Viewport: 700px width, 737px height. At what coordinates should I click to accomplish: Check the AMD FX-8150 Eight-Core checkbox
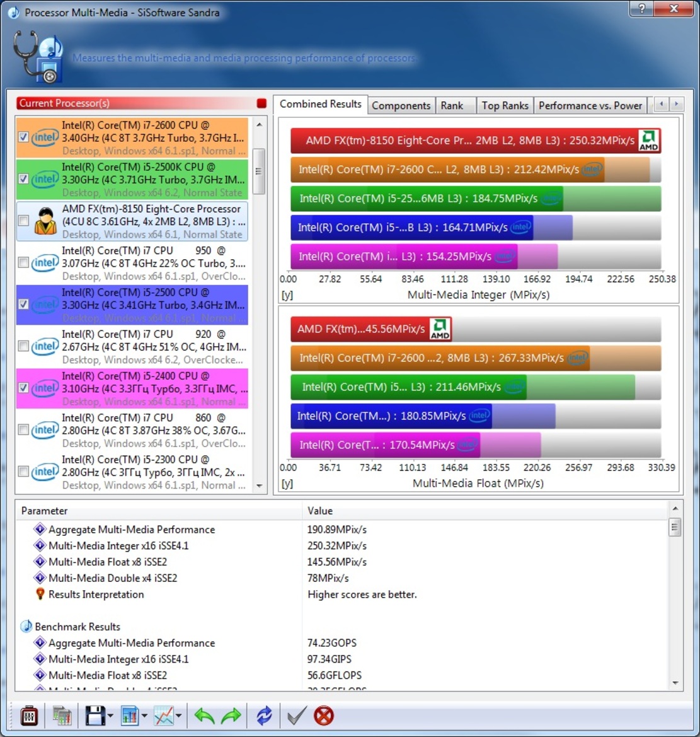(x=23, y=221)
